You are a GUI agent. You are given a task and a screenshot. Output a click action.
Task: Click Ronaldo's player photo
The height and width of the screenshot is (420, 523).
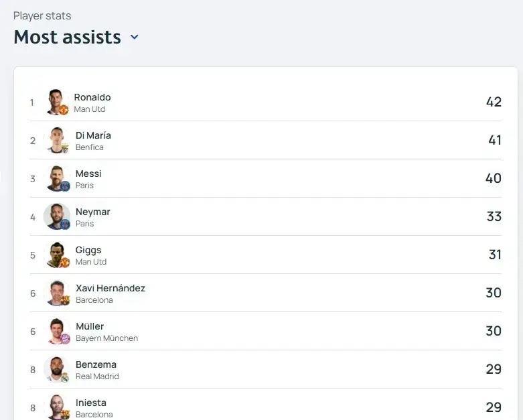pos(57,102)
